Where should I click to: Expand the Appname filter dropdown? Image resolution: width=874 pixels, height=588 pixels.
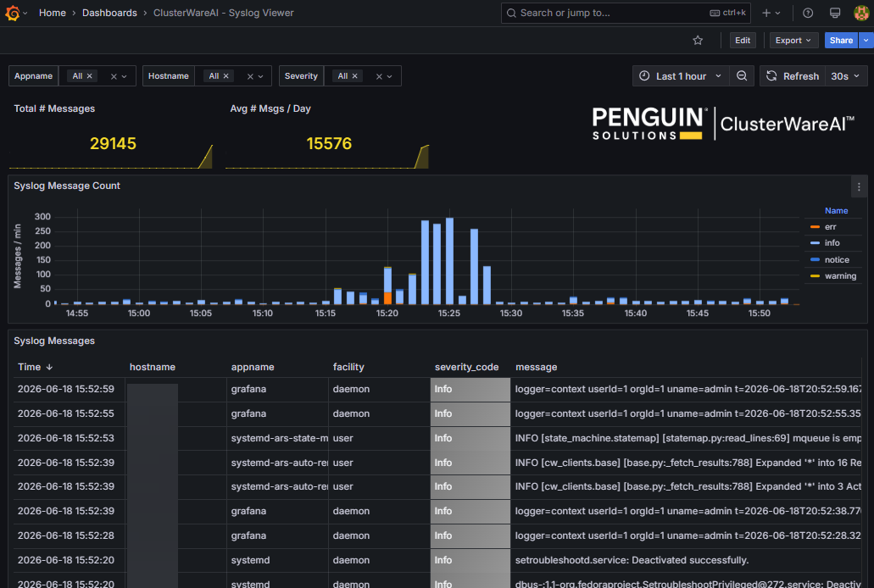coord(125,76)
